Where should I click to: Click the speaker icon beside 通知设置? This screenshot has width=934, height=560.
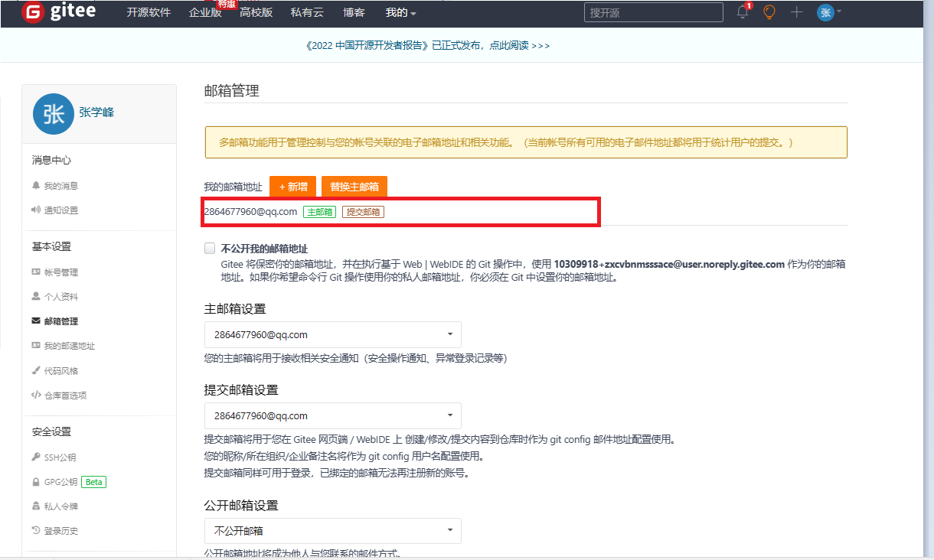pos(36,210)
